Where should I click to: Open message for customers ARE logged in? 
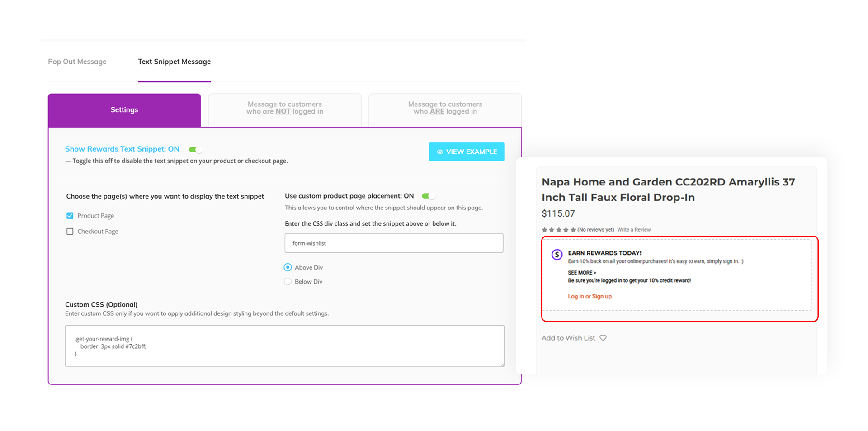(x=444, y=108)
